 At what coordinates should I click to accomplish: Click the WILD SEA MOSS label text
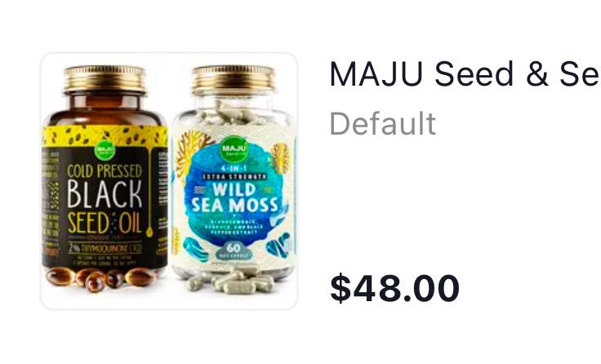234,198
